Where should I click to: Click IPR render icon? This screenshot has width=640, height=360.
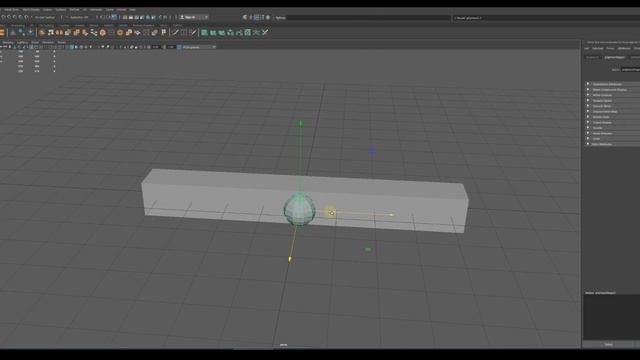tap(137, 18)
